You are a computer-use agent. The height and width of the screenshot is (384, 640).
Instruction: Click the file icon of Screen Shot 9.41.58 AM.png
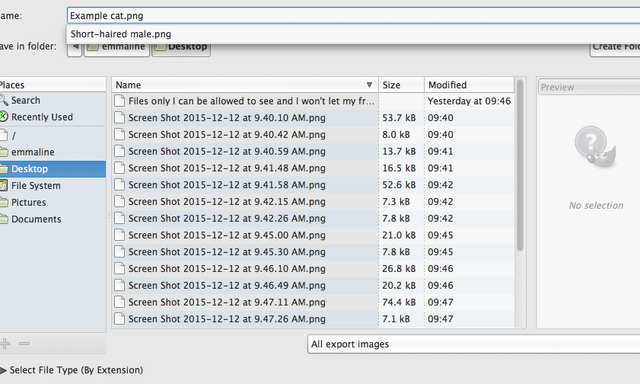click(119, 184)
